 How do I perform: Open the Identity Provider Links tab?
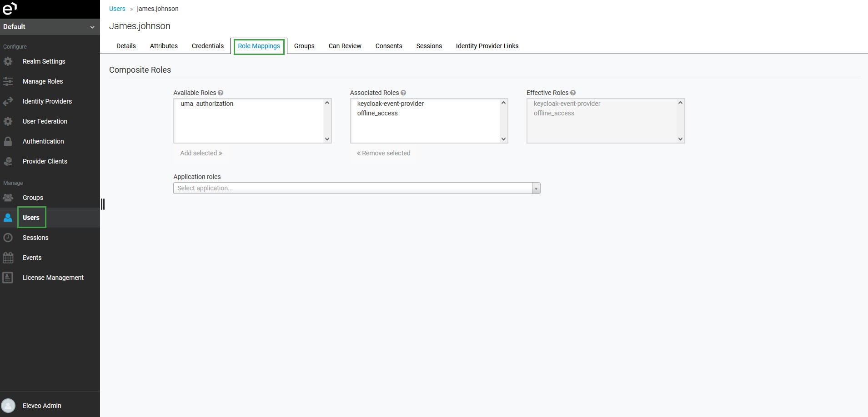click(x=487, y=46)
